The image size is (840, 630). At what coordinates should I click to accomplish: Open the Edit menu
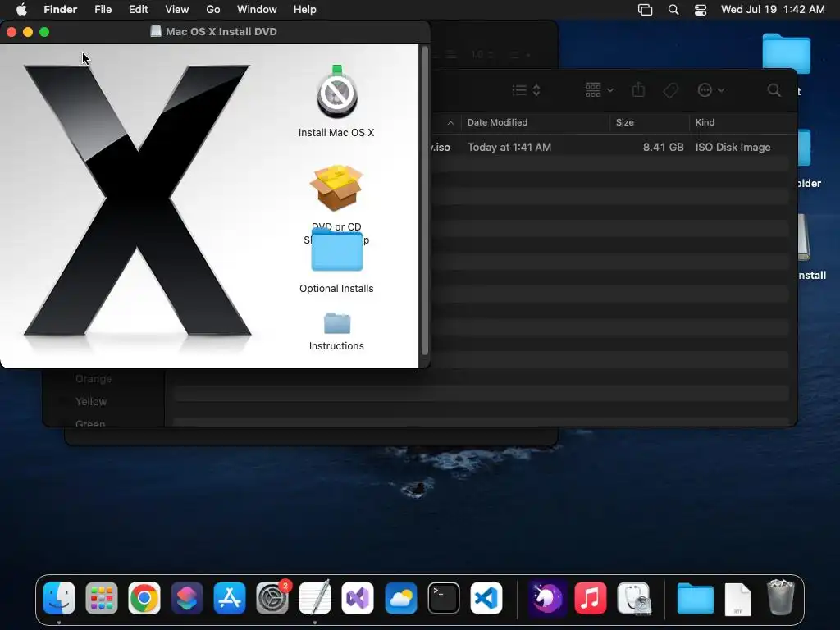point(138,10)
